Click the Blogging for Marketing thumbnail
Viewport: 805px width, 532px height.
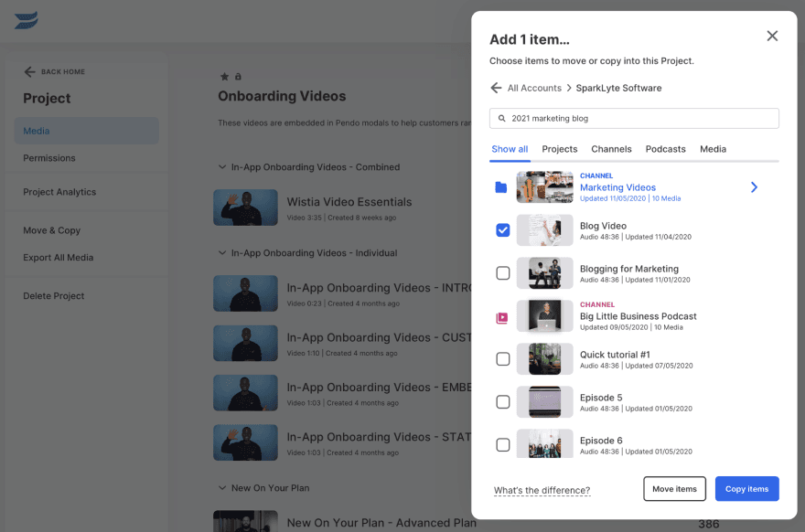pos(544,273)
